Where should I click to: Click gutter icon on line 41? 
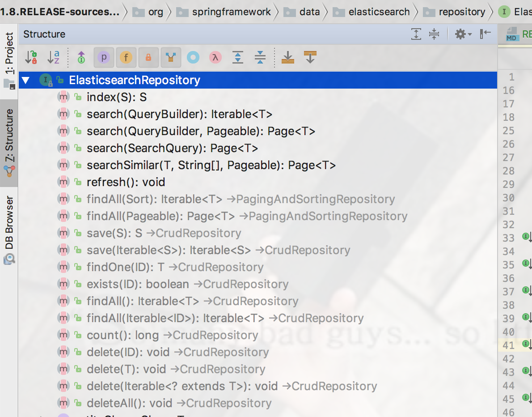(x=527, y=344)
